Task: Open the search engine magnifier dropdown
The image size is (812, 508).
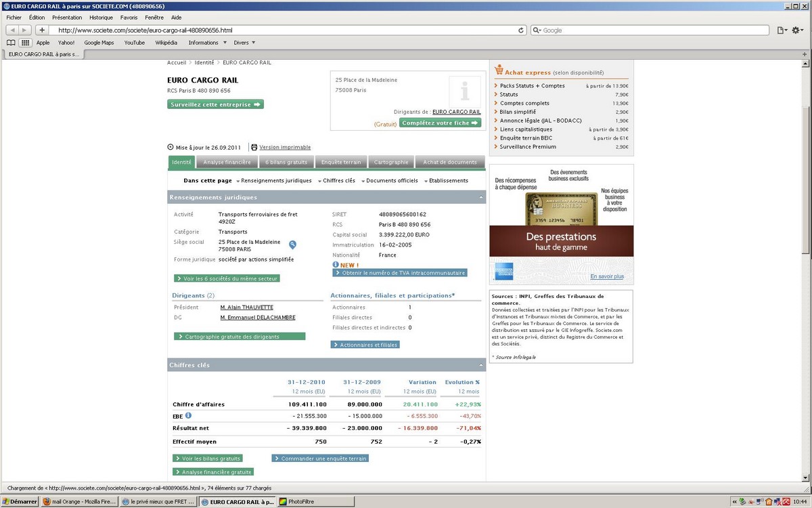Action: 537,30
